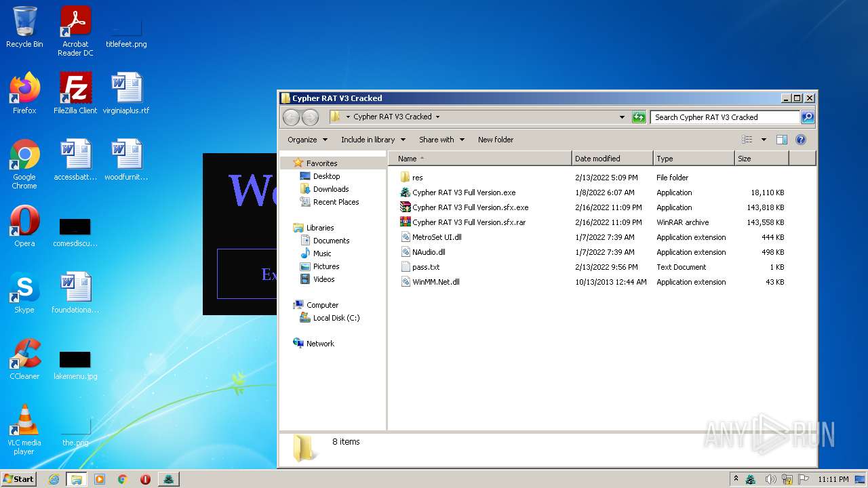Image resolution: width=868 pixels, height=488 pixels.
Task: Select titlefeet.png desktop file
Action: [126, 31]
